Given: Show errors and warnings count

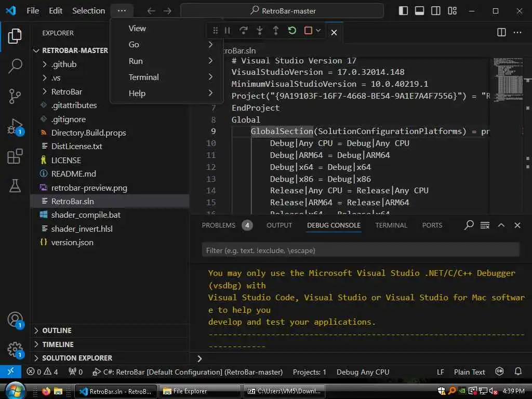Looking at the screenshot, I should pos(43,372).
